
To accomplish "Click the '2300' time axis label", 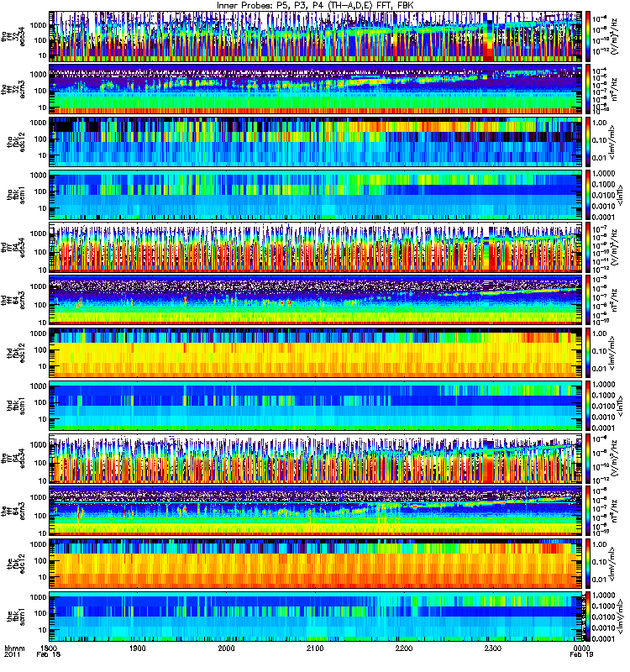I will click(492, 648).
